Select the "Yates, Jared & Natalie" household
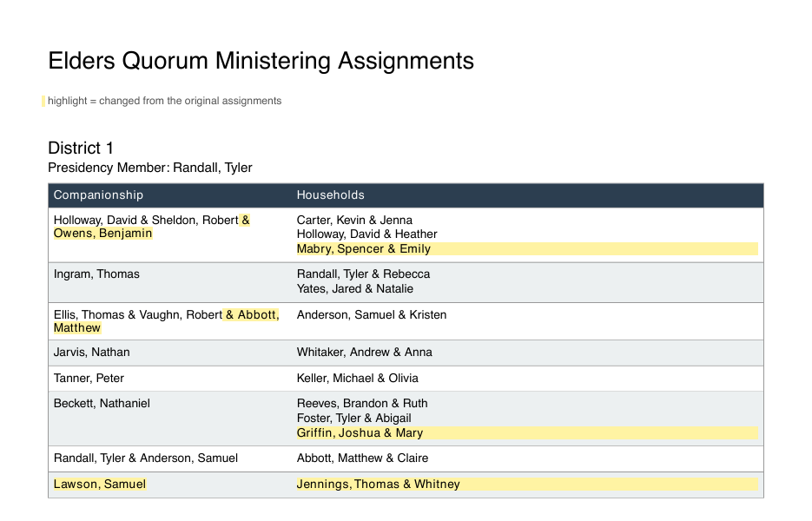 coord(355,289)
